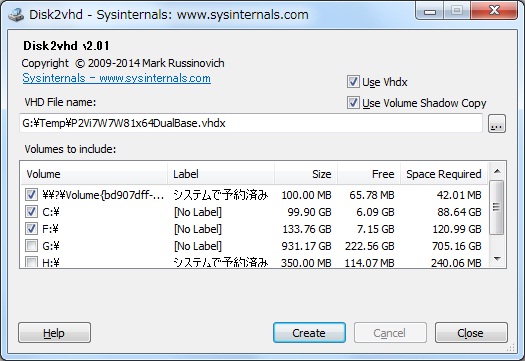Uncheck the \\?\Volume{bd907dff volume checkbox
The height and width of the screenshot is (361, 525).
coord(31,195)
